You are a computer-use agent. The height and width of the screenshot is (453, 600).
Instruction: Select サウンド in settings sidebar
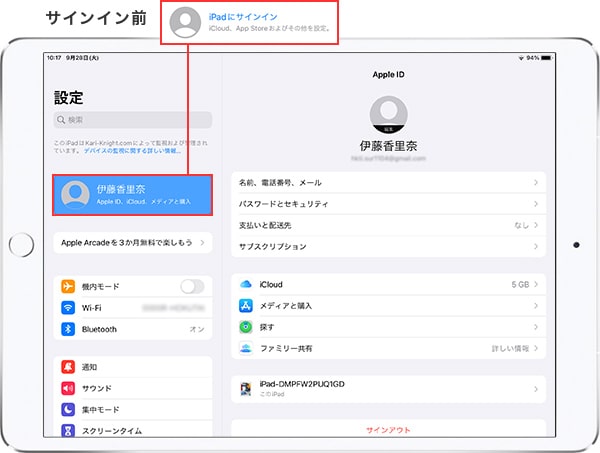pos(132,388)
